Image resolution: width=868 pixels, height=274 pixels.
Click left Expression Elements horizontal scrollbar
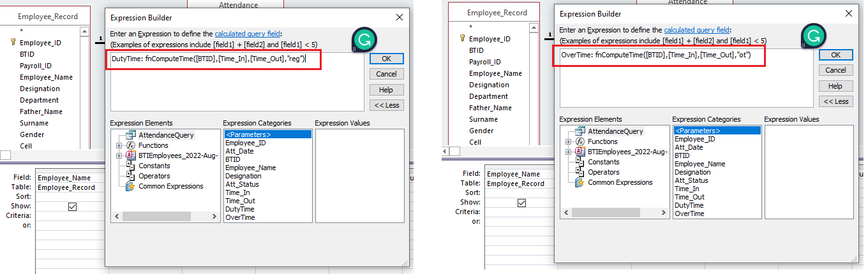[x=165, y=217]
